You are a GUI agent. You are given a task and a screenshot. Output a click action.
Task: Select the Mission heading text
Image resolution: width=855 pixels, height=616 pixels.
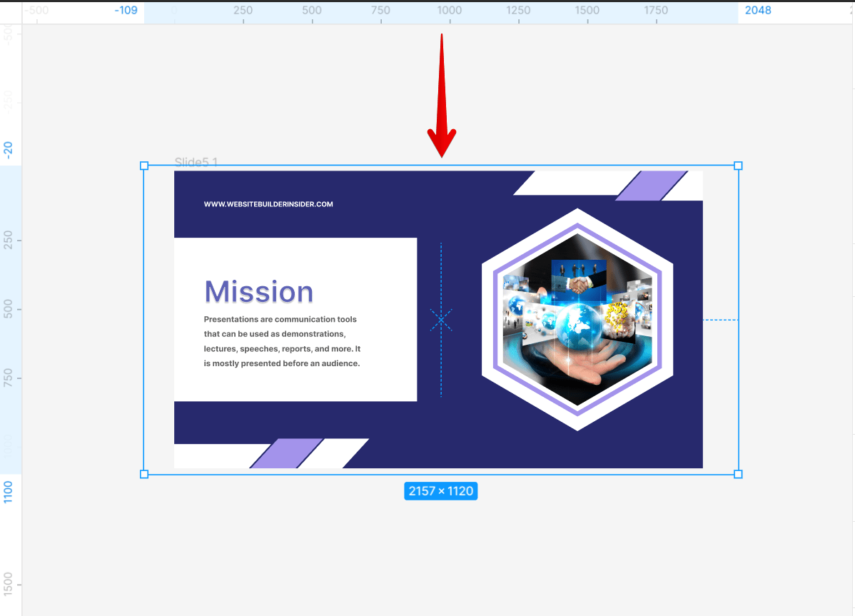258,291
